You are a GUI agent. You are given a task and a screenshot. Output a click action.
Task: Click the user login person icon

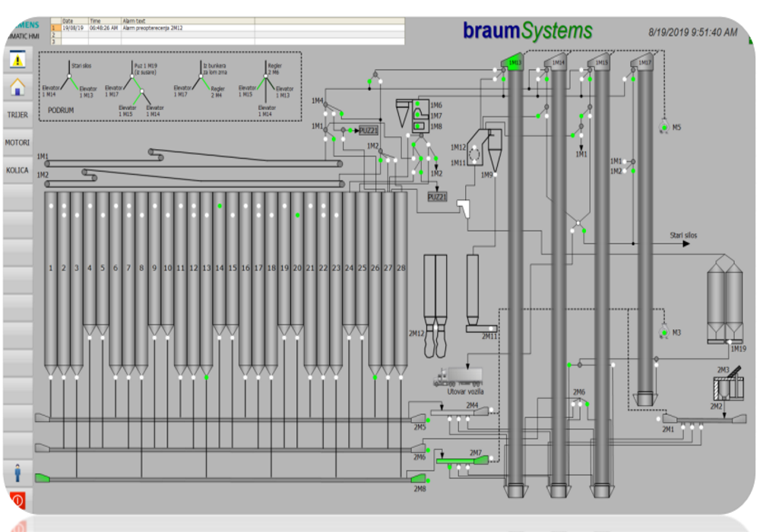click(x=17, y=473)
